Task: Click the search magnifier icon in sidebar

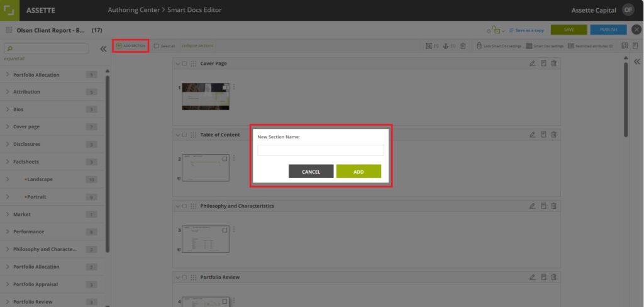Action: point(10,48)
